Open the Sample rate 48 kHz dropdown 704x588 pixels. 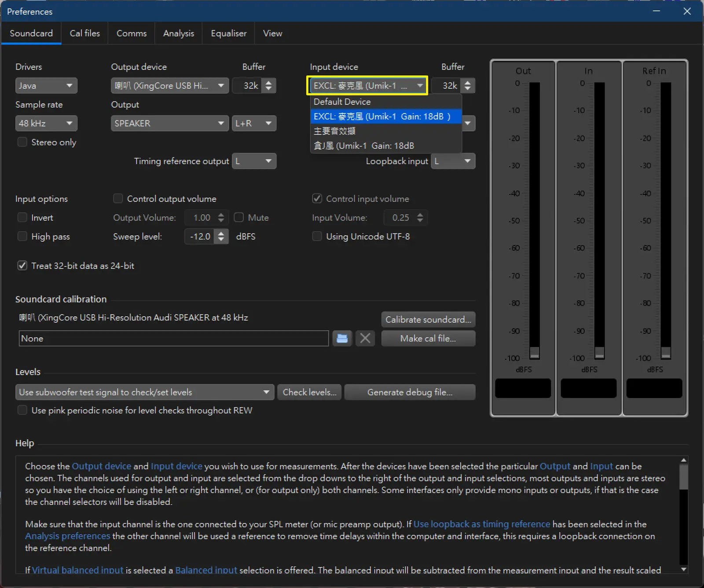pos(46,124)
